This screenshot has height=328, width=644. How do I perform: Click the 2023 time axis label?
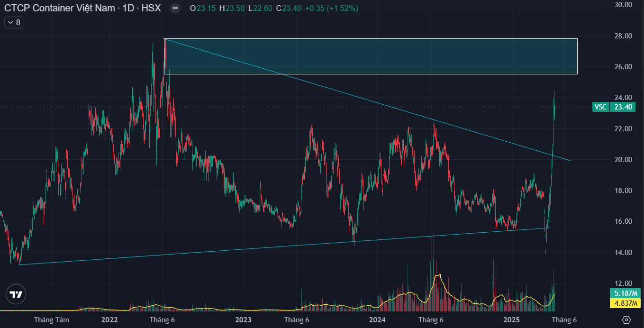[x=244, y=320]
